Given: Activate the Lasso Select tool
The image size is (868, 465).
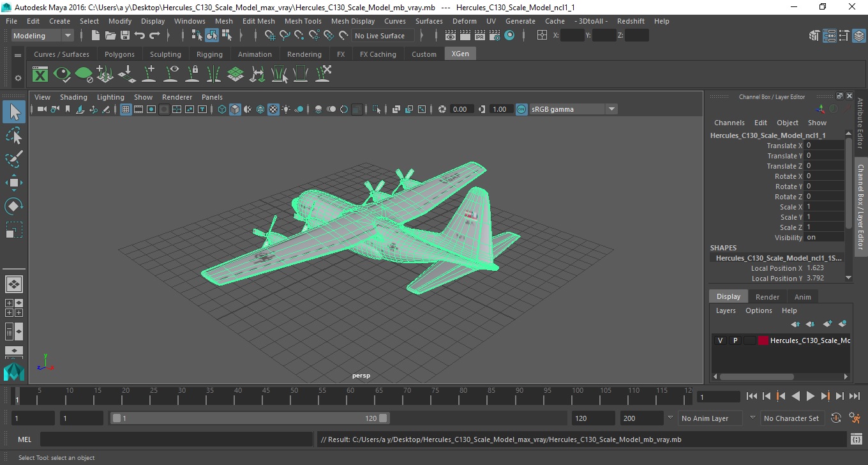Looking at the screenshot, I should click(14, 135).
